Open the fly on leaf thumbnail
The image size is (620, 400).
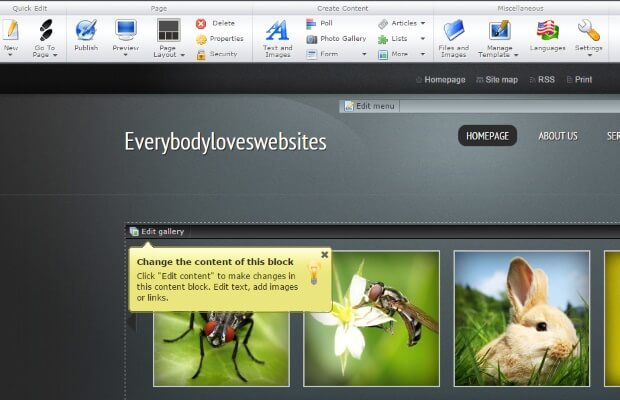221,349
